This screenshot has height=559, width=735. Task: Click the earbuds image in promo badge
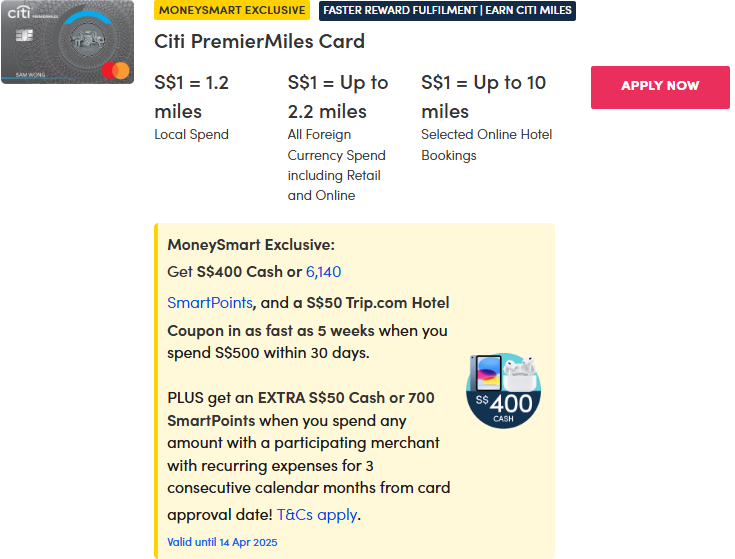[x=519, y=377]
